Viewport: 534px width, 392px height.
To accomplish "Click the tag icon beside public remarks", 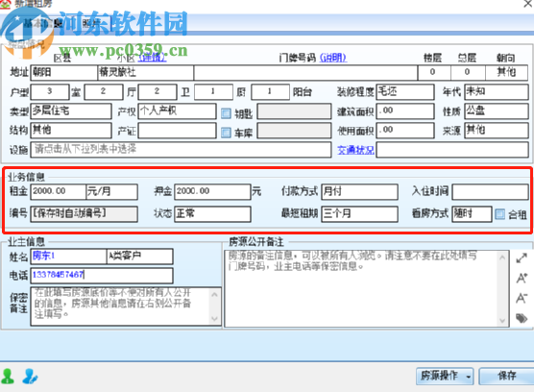I will [522, 318].
